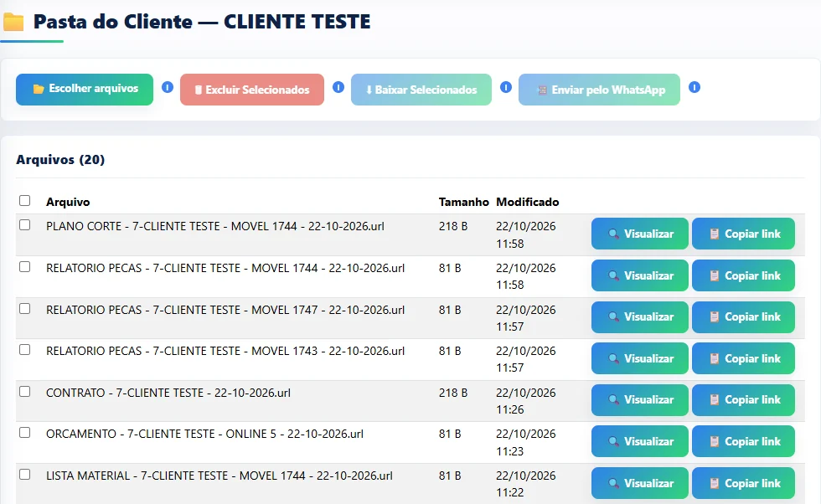Screen dimensions: 821x504
Task: Preview ORCAMENTO ONLINE 5 with Visualizar
Action: 640,441
